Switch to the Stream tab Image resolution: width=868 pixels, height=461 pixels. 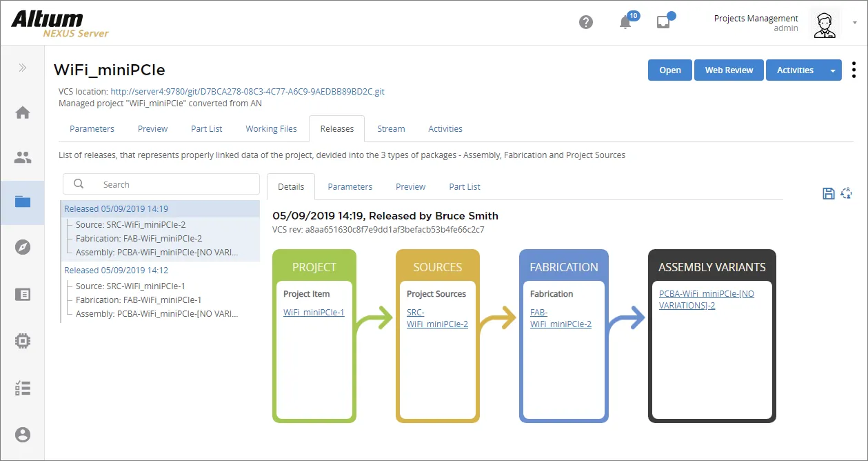click(391, 129)
